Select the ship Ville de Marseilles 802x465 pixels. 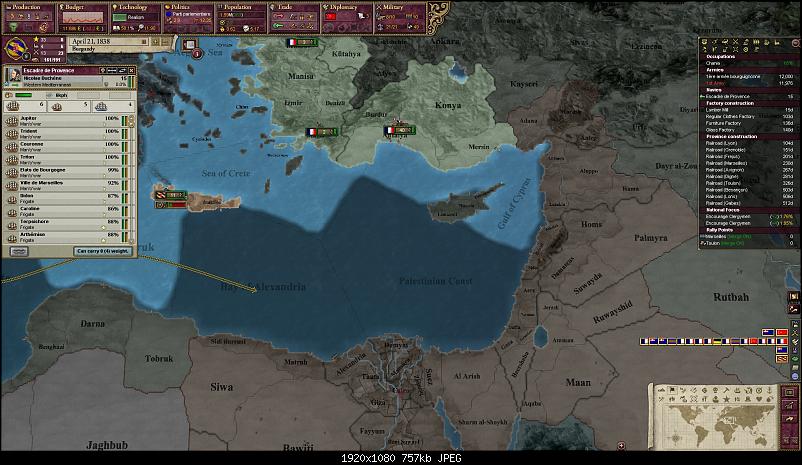click(66, 185)
